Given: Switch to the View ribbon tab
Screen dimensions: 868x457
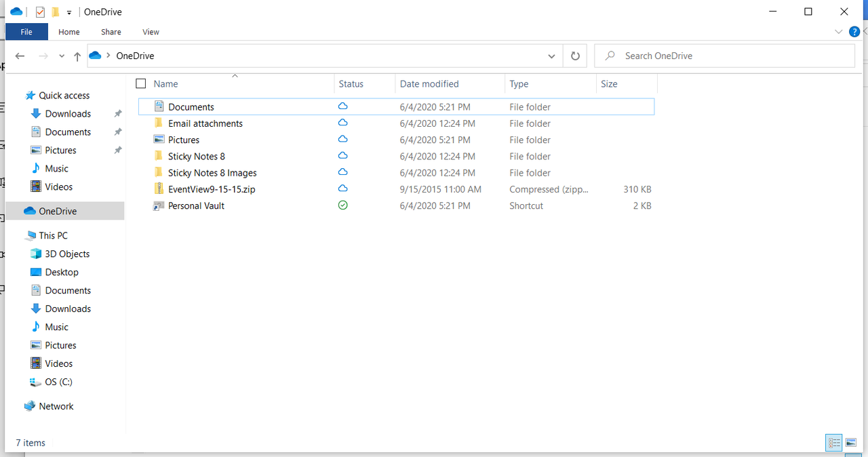Looking at the screenshot, I should (x=151, y=32).
